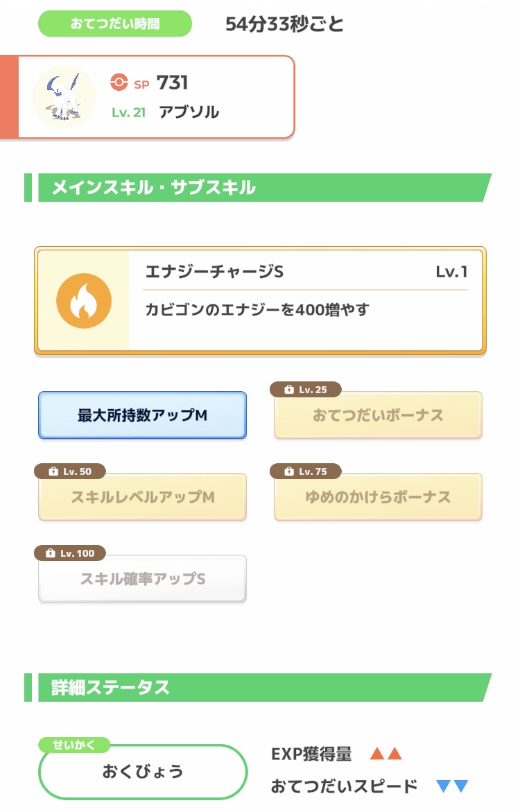This screenshot has width=520, height=812.
Task: Click the lock icon on Lv. 50 badge
Action: [53, 472]
